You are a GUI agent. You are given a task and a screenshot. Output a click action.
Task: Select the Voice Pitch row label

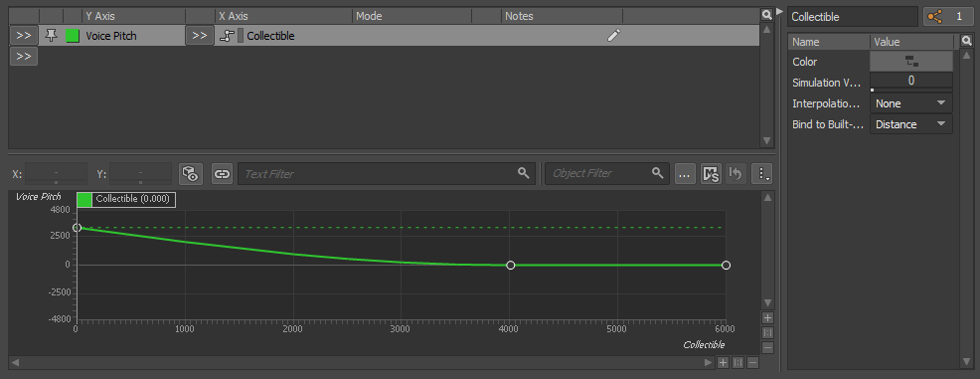111,36
